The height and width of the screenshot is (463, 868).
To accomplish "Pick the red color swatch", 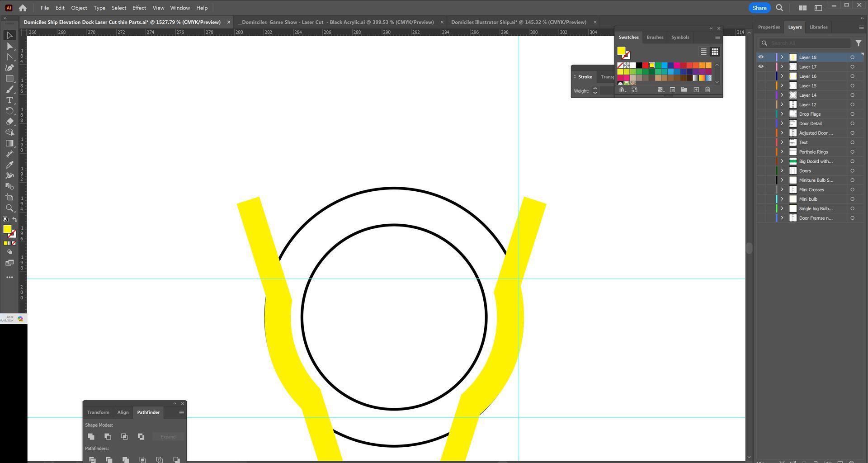I will pos(645,66).
